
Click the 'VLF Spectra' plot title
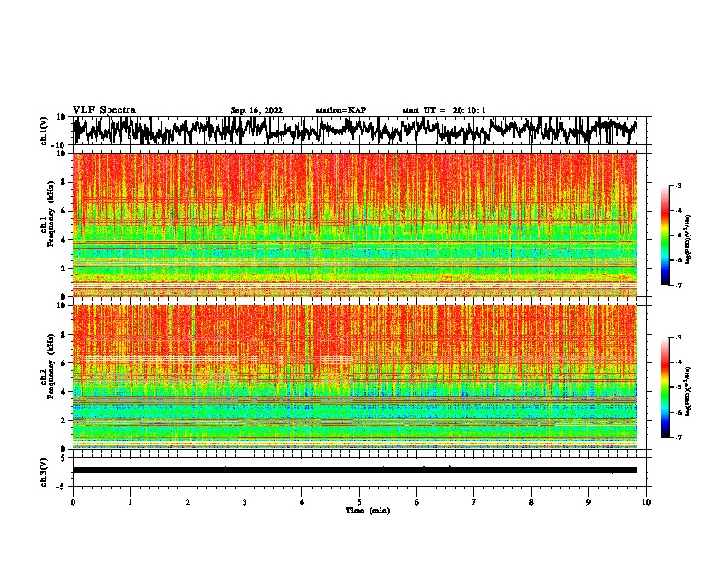[x=104, y=110]
